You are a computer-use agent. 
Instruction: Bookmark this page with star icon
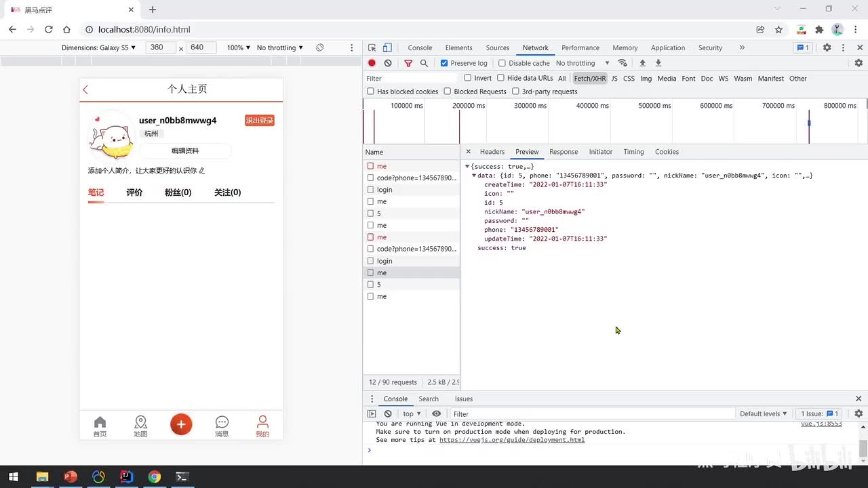coord(779,29)
